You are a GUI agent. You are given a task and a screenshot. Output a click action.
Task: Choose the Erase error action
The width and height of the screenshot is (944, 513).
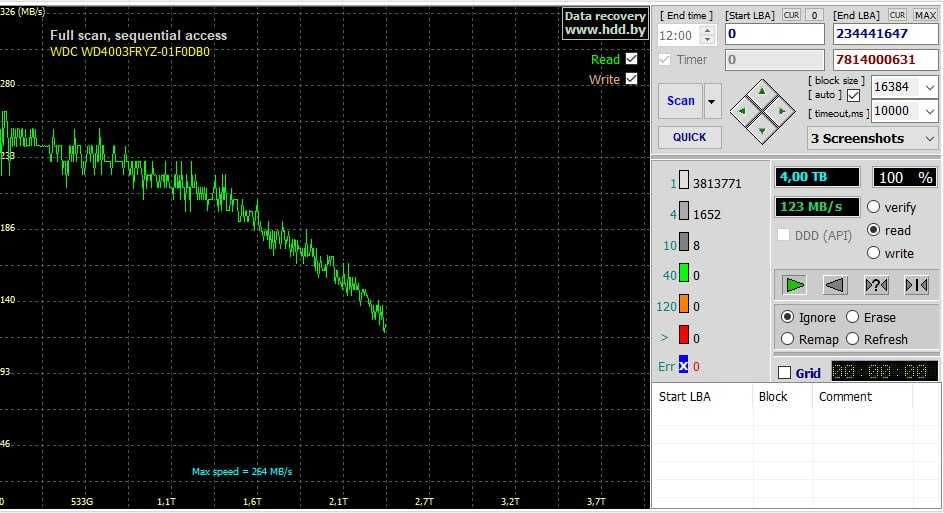pos(852,317)
